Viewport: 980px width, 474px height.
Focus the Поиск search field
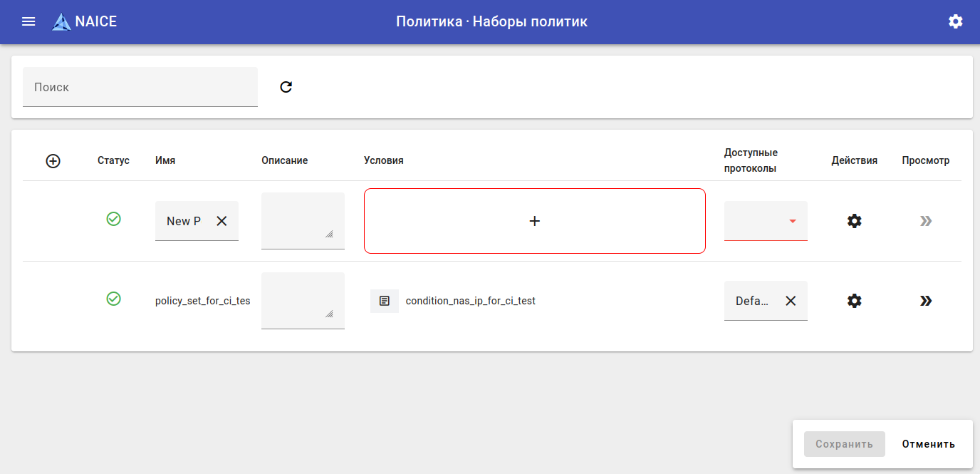pyautogui.click(x=140, y=87)
